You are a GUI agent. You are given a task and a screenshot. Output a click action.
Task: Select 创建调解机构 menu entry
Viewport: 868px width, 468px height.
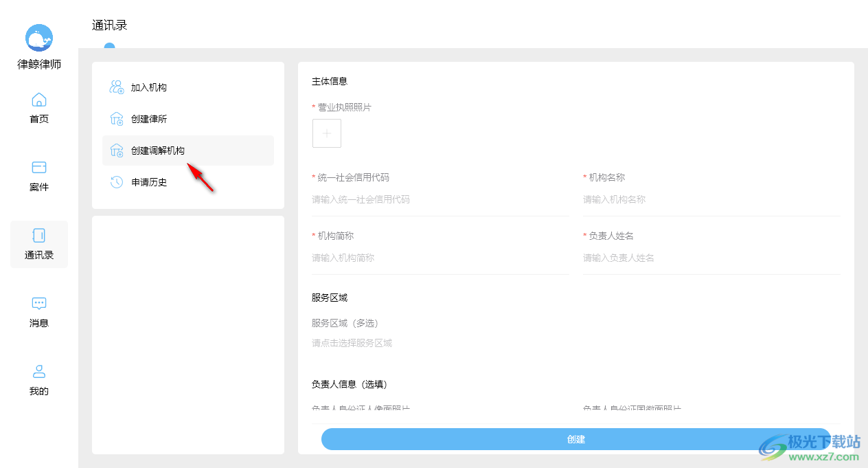pyautogui.click(x=158, y=151)
